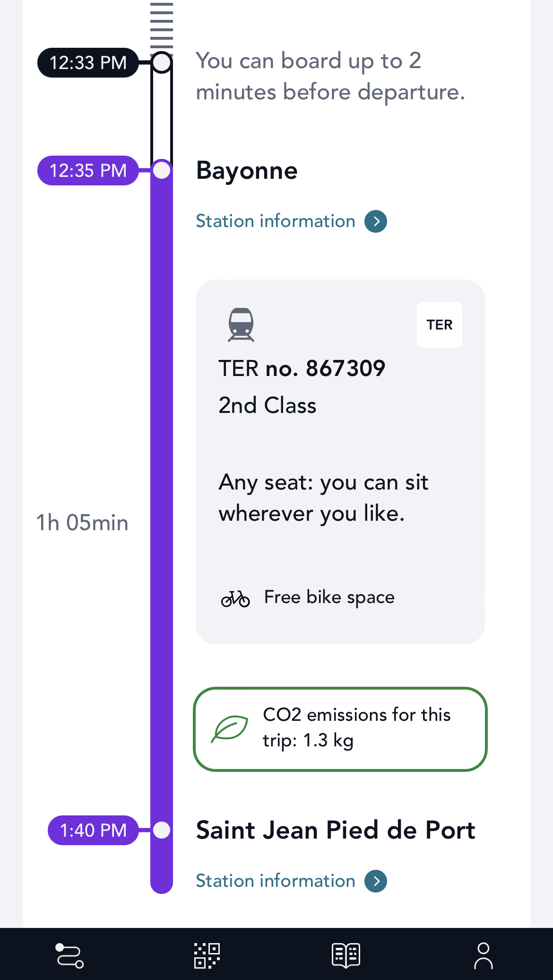
Task: Tap the TER no. 867309 train number
Action: pos(302,368)
